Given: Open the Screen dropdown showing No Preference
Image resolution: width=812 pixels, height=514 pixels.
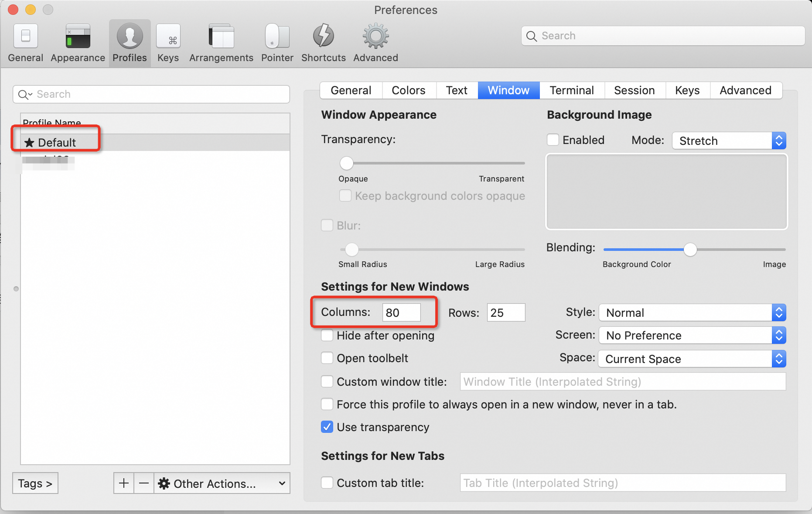Looking at the screenshot, I should pos(693,335).
